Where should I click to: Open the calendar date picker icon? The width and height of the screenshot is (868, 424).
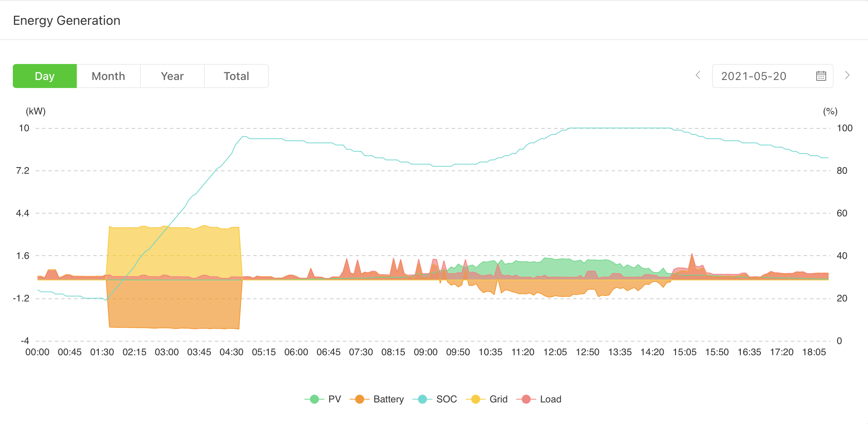[x=821, y=76]
